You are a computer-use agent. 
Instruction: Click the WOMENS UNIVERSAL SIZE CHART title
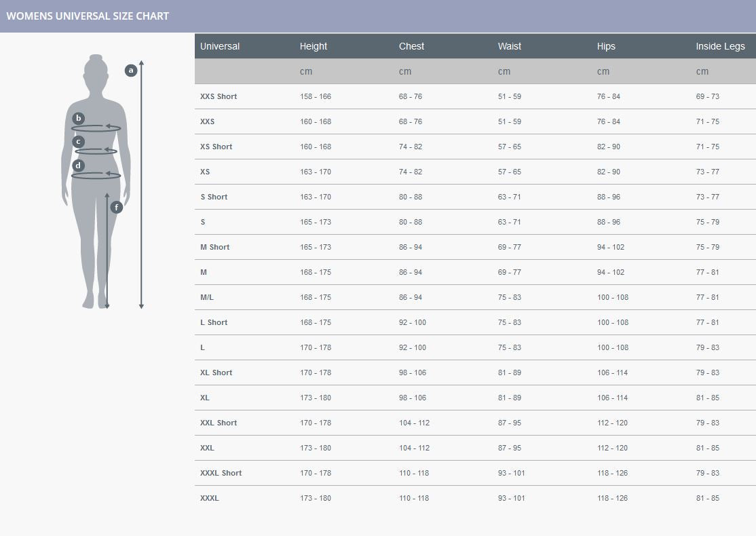click(88, 15)
